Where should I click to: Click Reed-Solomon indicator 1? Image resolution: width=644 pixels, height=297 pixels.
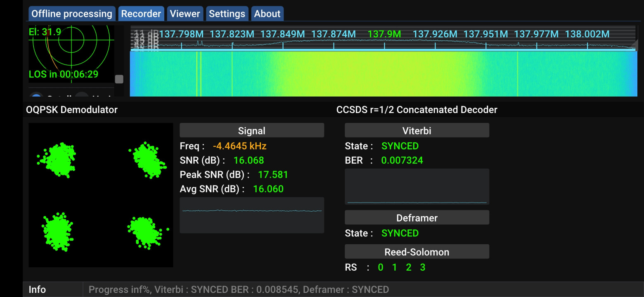pos(394,267)
